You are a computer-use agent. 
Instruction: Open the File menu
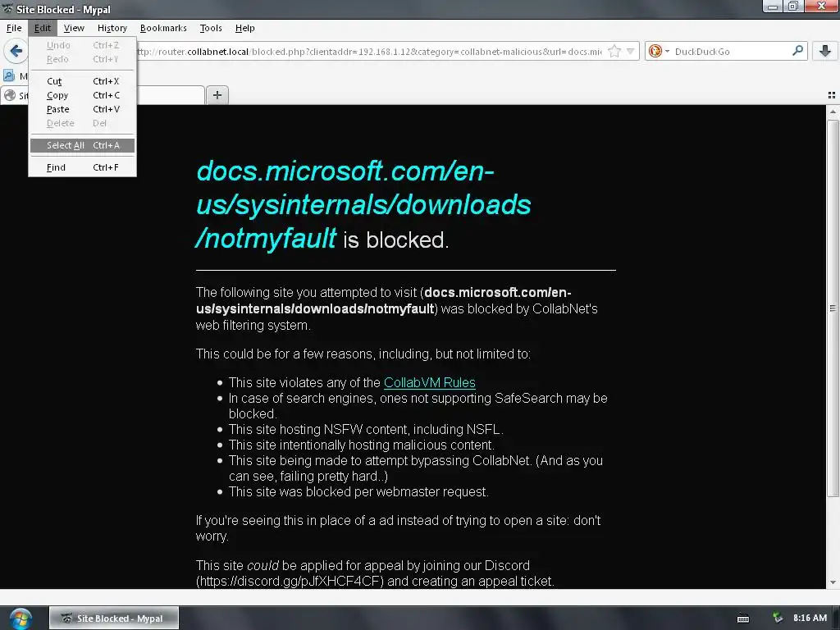pos(14,28)
